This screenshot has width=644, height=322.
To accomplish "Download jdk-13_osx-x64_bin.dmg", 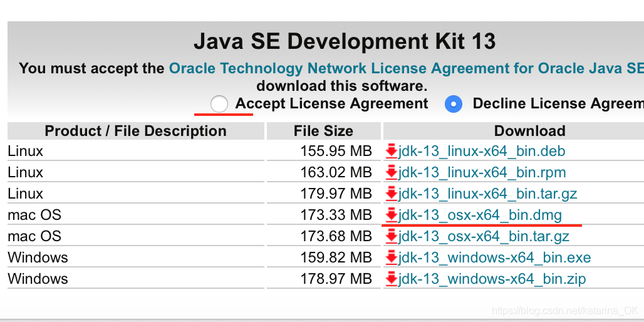I will pos(480,216).
